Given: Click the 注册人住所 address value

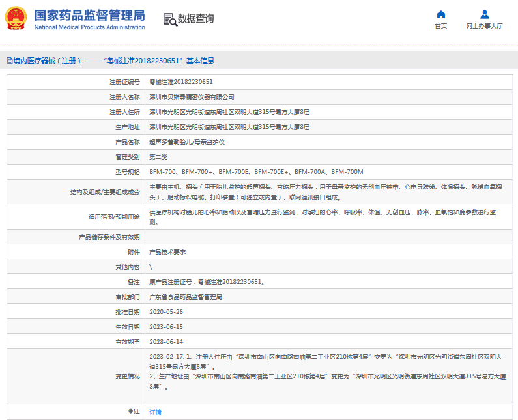Looking at the screenshot, I should 229,112.
